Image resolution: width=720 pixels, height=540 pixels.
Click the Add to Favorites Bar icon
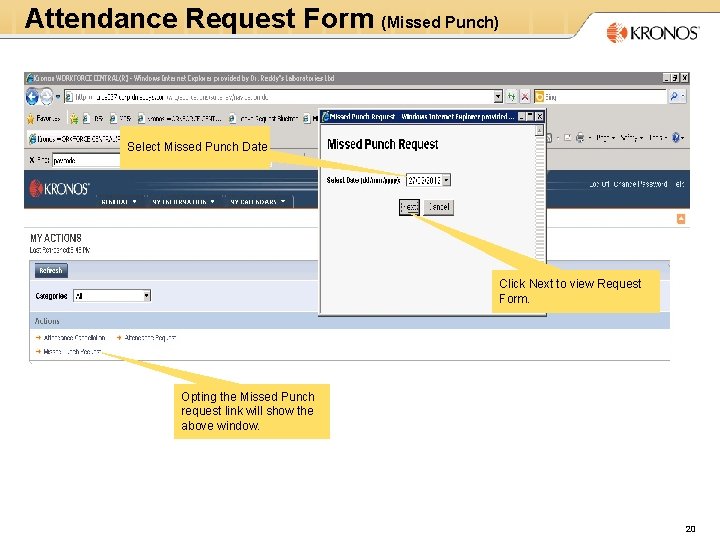(x=73, y=119)
